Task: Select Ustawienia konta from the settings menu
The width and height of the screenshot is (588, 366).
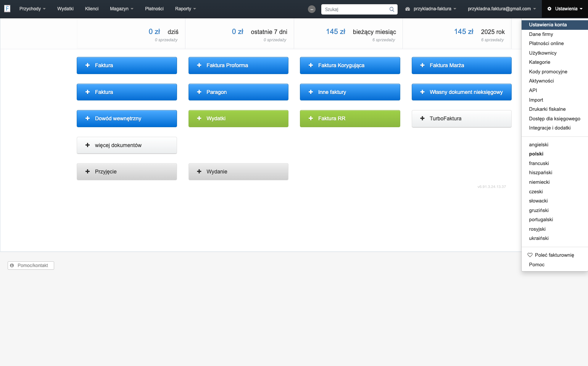Action: coord(555,25)
